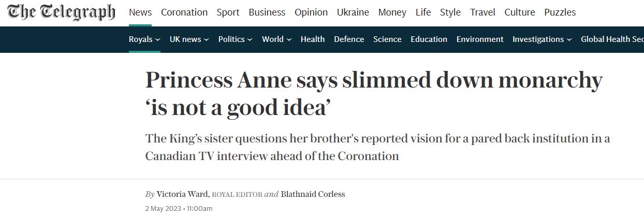Select the Business menu item
Image resolution: width=644 pixels, height=216 pixels.
(x=267, y=12)
